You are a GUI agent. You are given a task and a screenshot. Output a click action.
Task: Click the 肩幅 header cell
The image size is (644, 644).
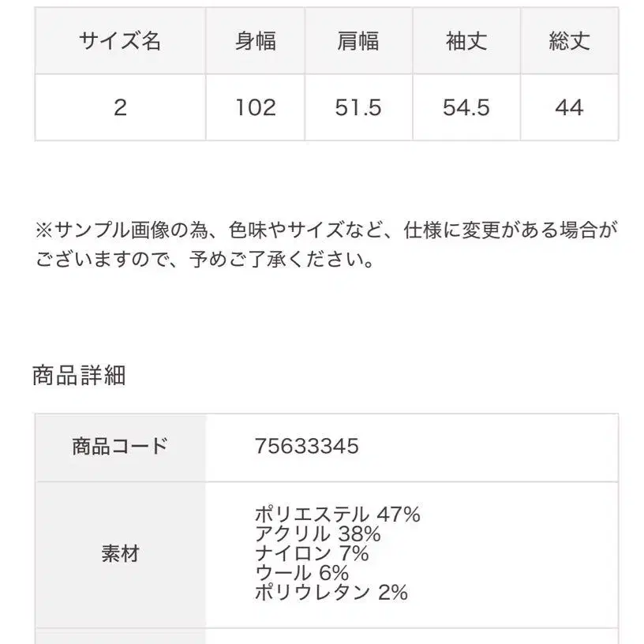[358, 42]
